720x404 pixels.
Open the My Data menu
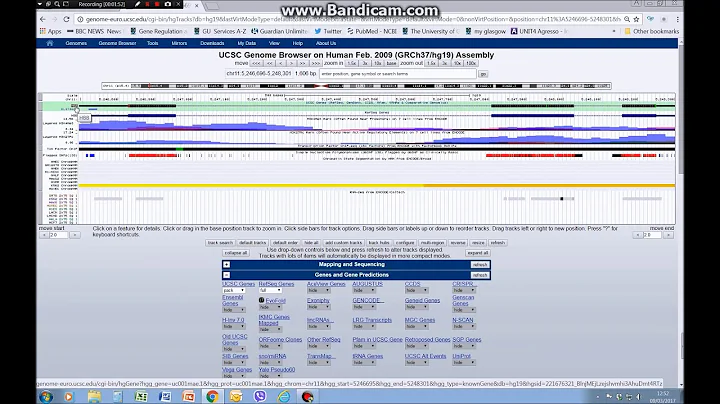click(247, 43)
